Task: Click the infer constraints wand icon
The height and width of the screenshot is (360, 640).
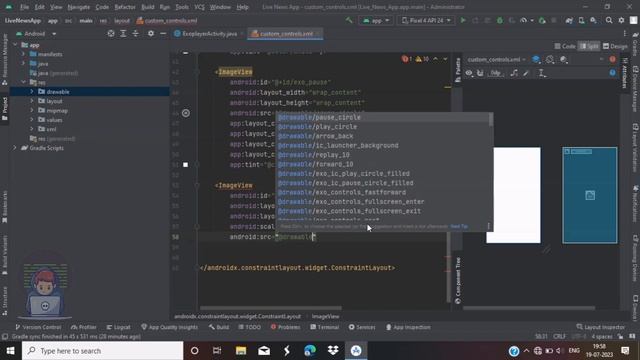Action: pos(526,73)
